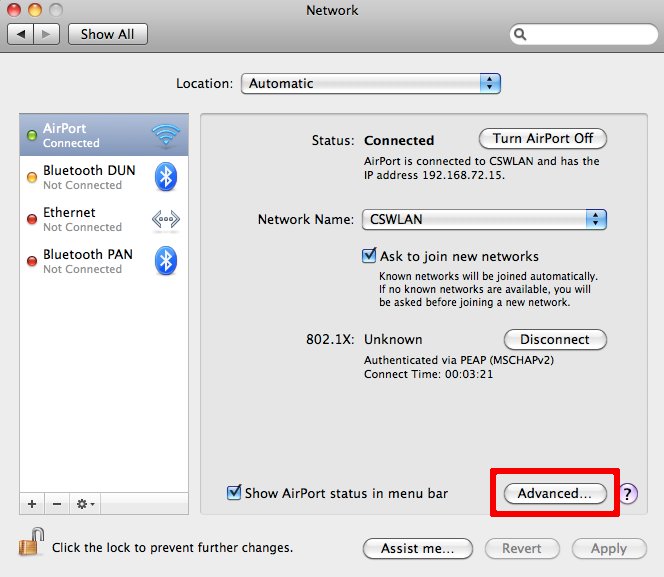Click the red close window button
664x577 pixels.
[x=14, y=10]
